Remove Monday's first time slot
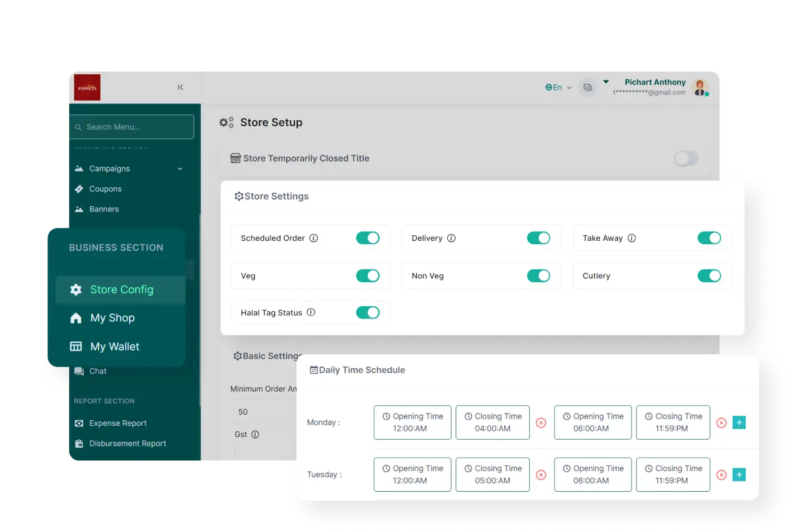Viewport: 787px width, 532px height. 541,422
